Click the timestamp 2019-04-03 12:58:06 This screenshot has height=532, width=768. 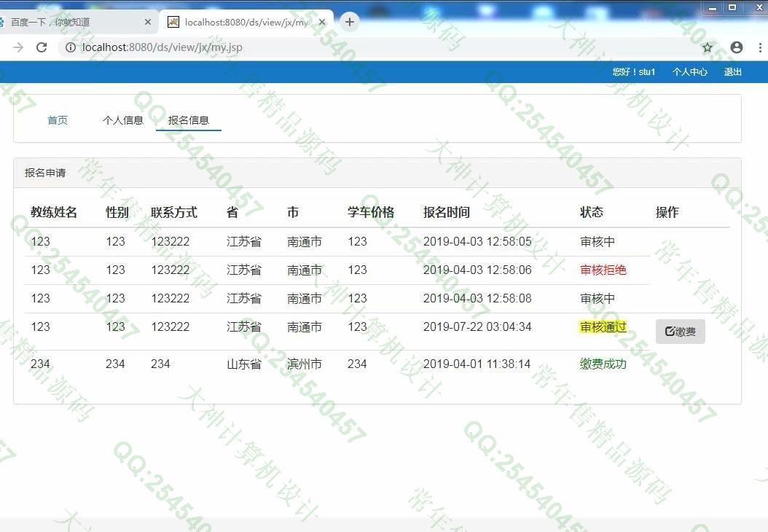point(477,270)
